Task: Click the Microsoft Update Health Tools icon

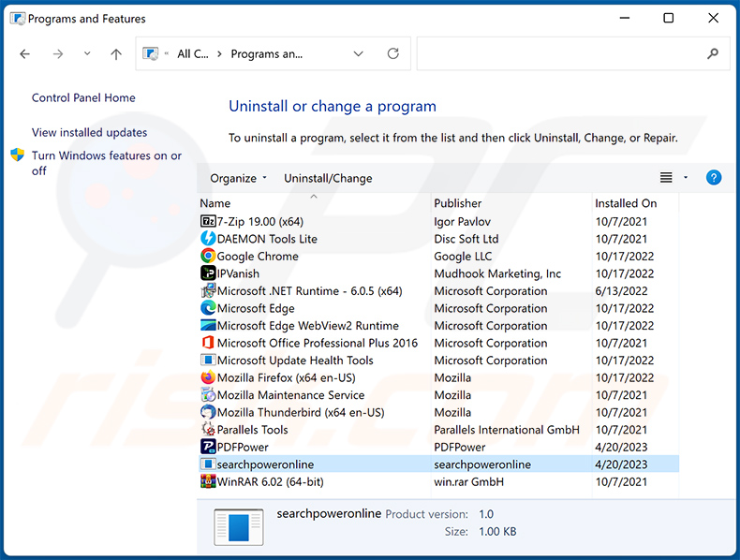Action: 208,360
